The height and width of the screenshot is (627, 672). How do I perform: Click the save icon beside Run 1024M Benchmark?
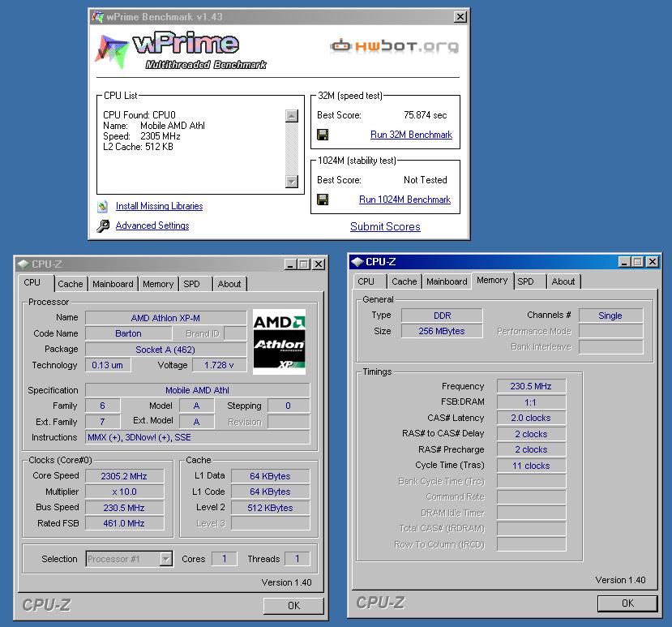[x=323, y=200]
